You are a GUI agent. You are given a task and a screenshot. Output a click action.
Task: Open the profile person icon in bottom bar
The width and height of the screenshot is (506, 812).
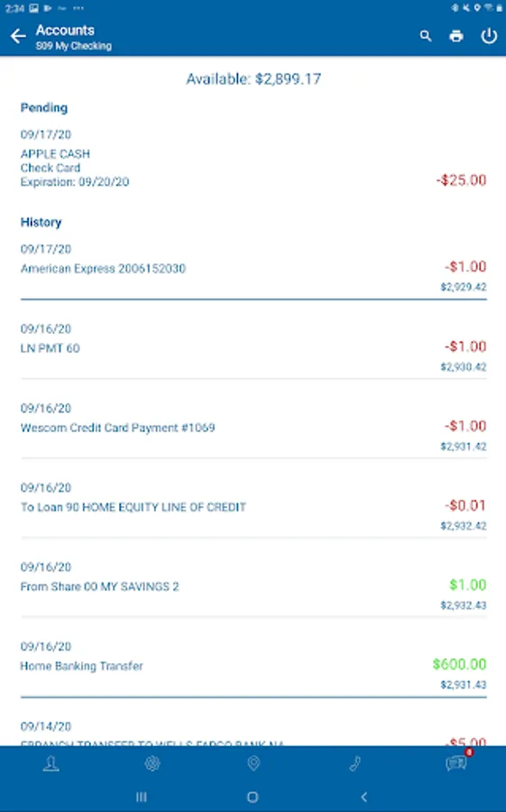coord(51,764)
